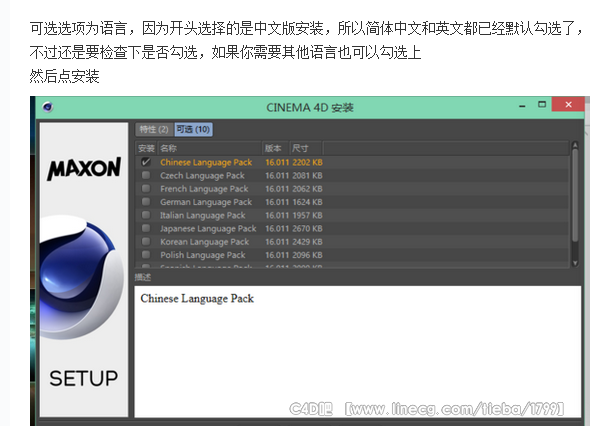The image size is (590, 426).
Task: Enable the Czech Language Pack checkbox
Action: click(x=146, y=175)
